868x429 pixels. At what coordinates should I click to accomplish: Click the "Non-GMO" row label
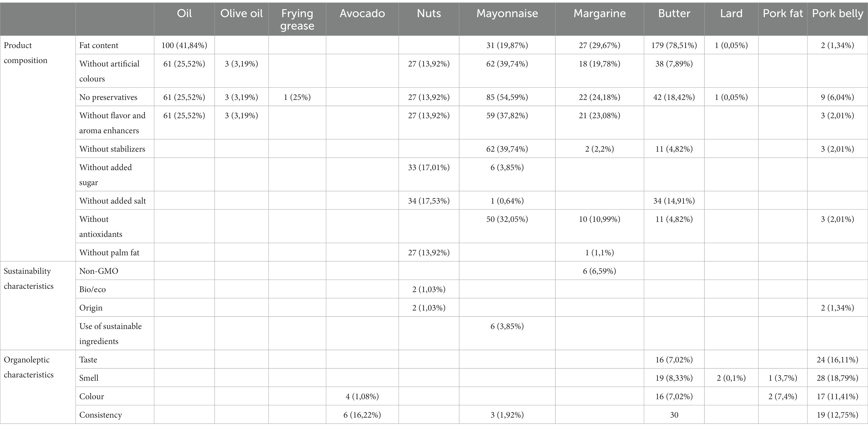point(99,271)
